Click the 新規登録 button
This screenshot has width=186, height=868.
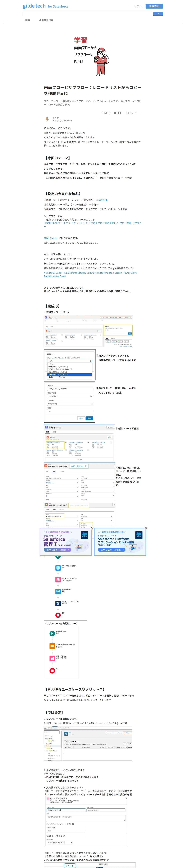tap(154, 6)
